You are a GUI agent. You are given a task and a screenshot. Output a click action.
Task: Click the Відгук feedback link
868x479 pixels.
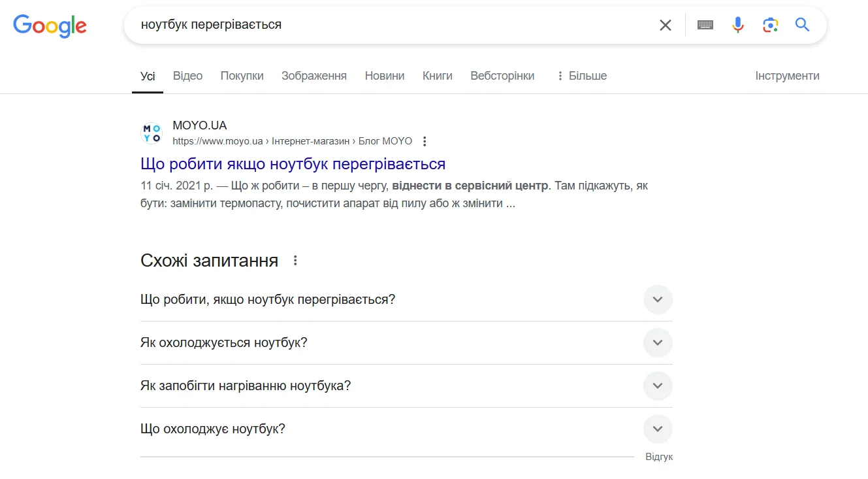pos(659,457)
